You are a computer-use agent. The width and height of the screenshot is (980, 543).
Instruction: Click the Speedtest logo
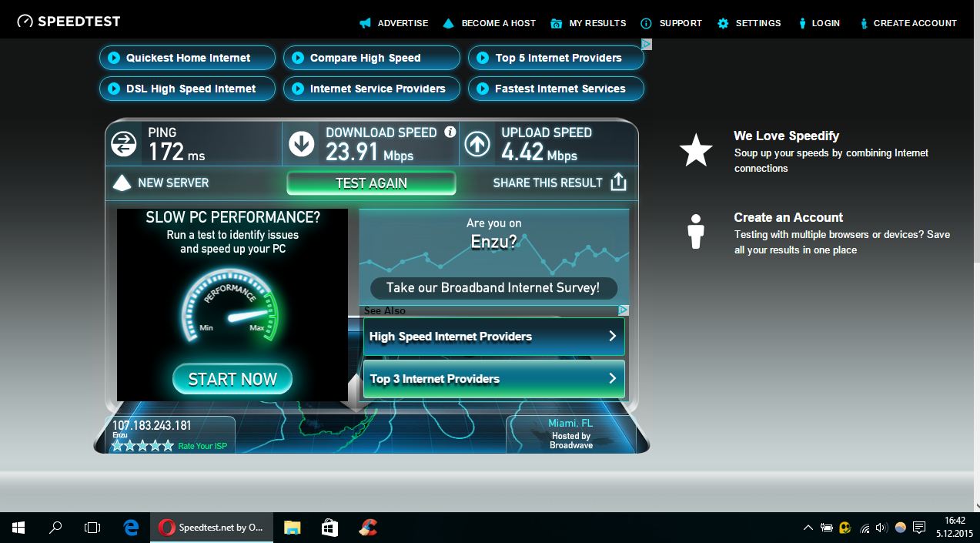(69, 22)
